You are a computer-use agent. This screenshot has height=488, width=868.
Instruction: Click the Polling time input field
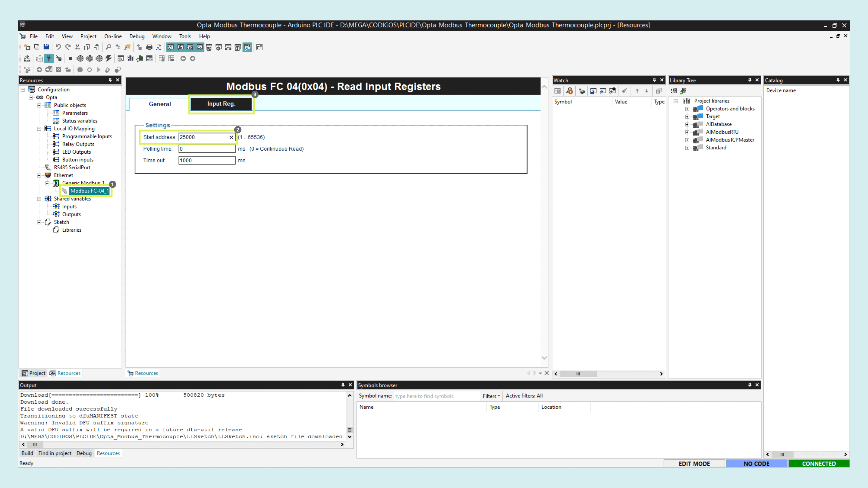click(206, 149)
